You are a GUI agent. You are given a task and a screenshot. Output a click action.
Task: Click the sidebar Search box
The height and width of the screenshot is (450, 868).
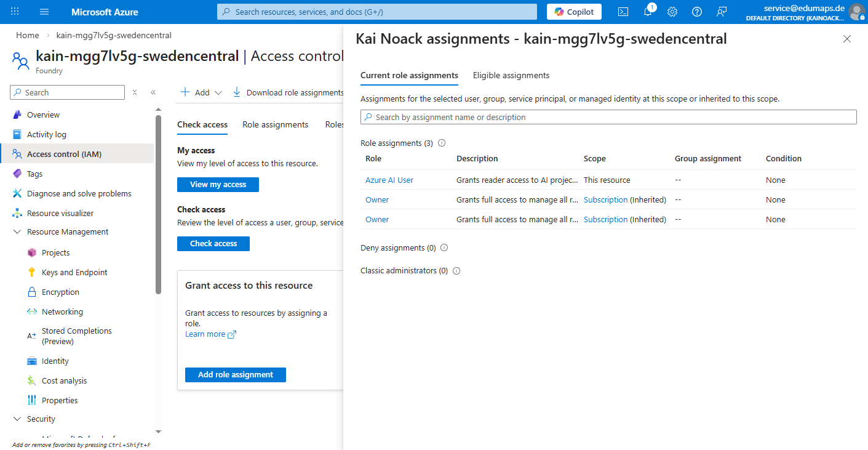click(x=68, y=92)
